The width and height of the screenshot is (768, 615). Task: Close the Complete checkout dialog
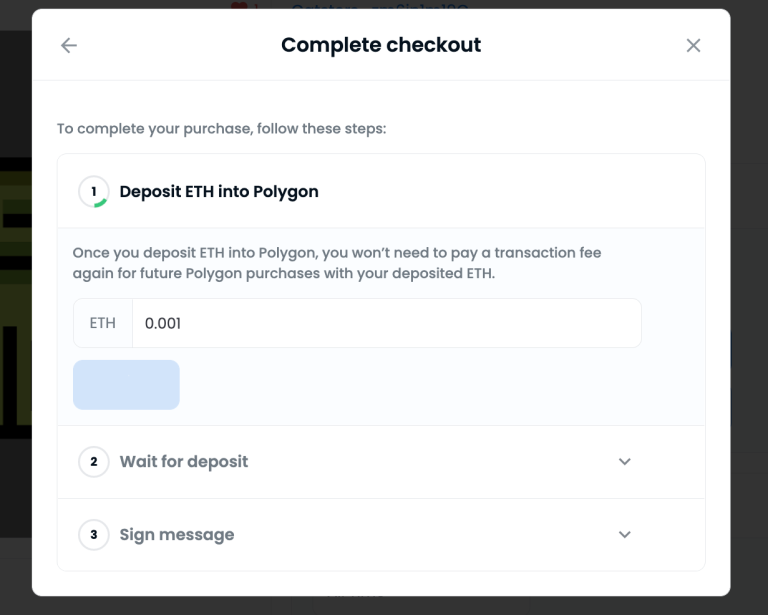tap(693, 46)
